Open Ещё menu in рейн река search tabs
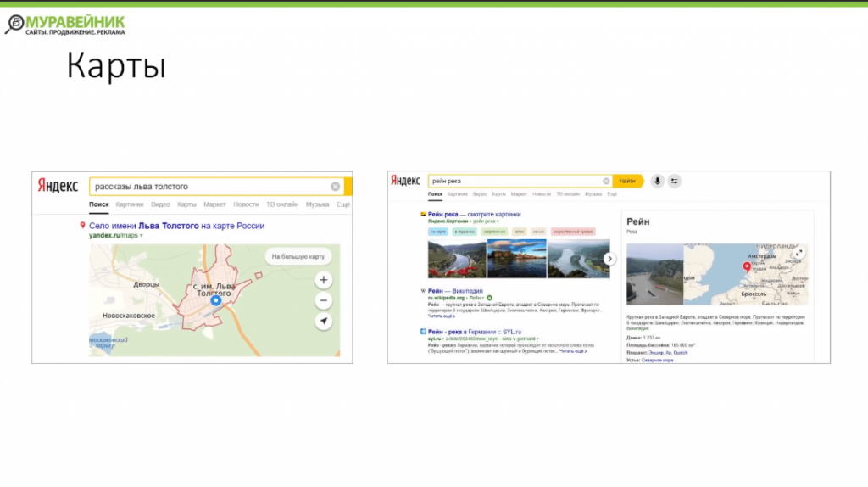Image resolution: width=868 pixels, height=487 pixels. coord(612,194)
